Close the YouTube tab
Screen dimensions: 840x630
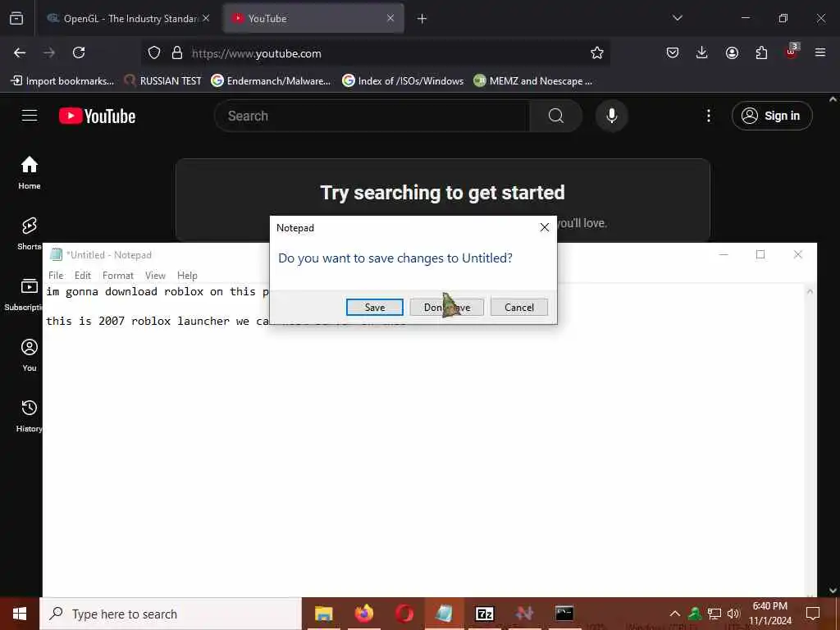coord(390,18)
